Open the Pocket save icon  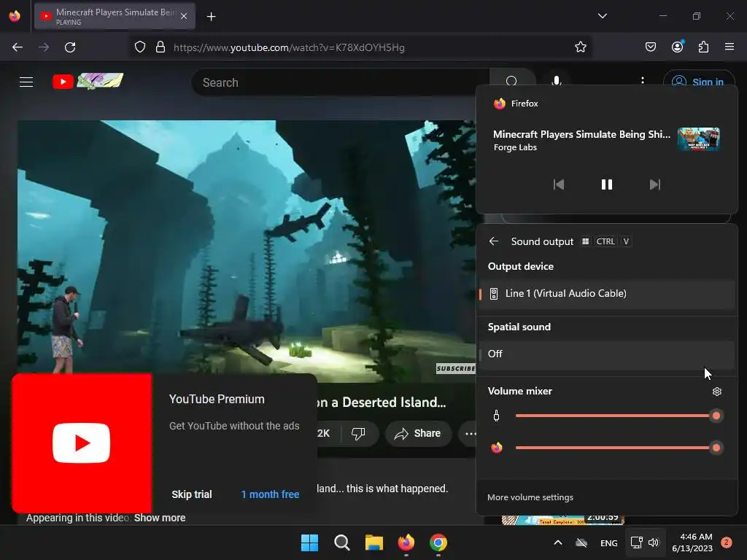tap(650, 47)
